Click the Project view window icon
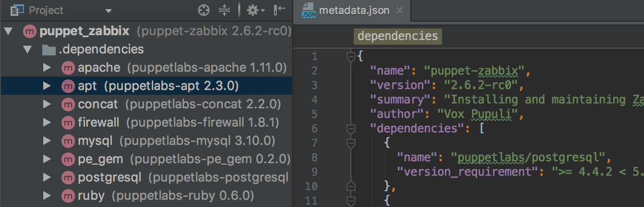This screenshot has height=207, width=644. pyautogui.click(x=17, y=10)
